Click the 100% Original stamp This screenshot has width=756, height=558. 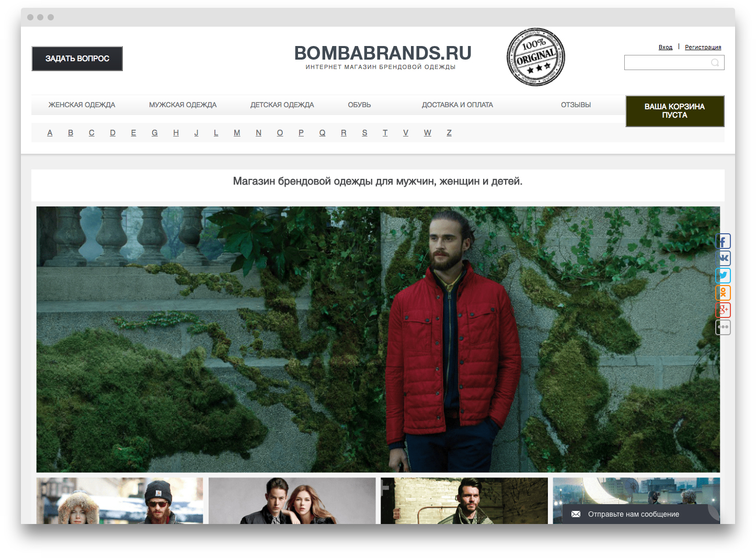click(535, 57)
